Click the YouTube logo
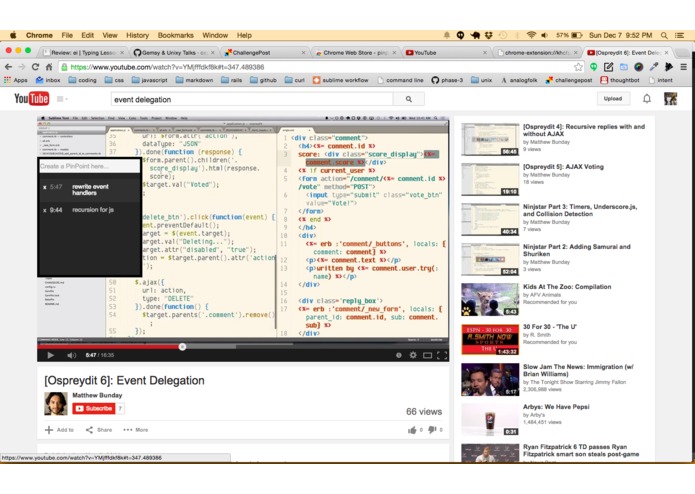The image size is (695, 494). [x=31, y=98]
